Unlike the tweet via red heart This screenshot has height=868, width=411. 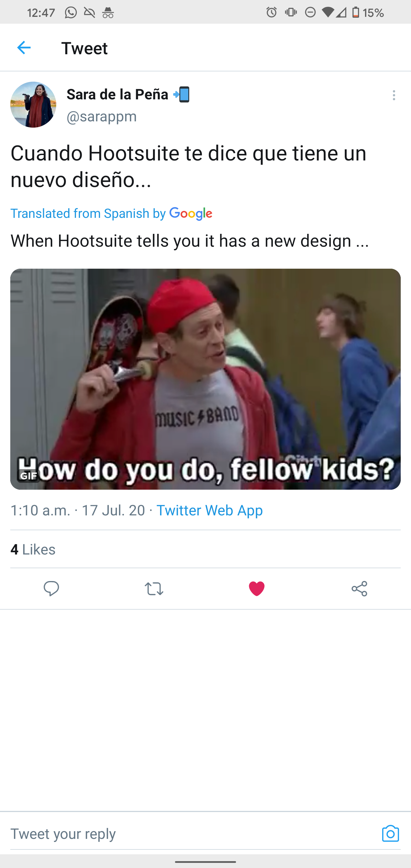(x=256, y=589)
